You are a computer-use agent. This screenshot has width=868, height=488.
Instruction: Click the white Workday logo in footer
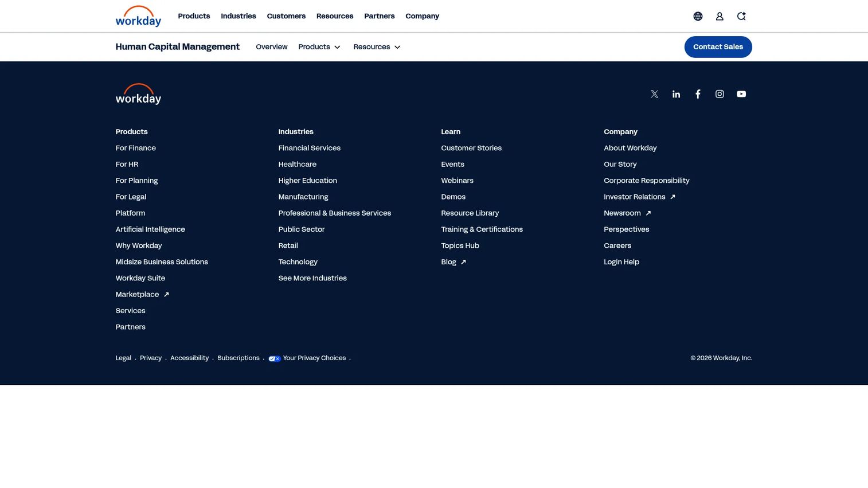pos(138,94)
